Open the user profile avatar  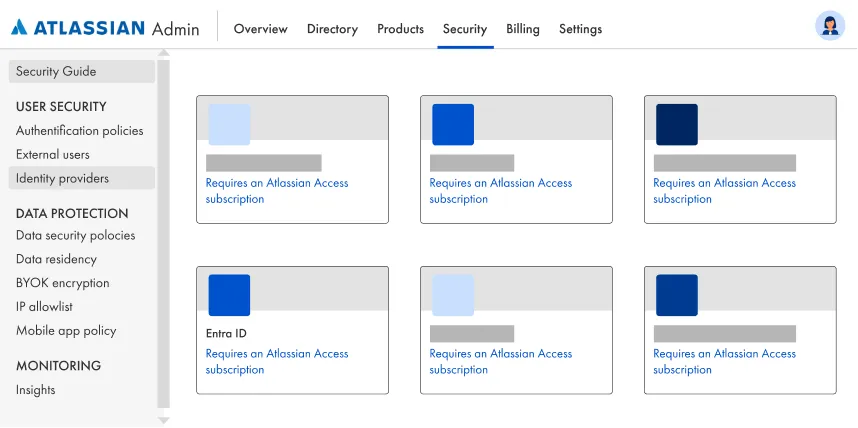tap(830, 26)
